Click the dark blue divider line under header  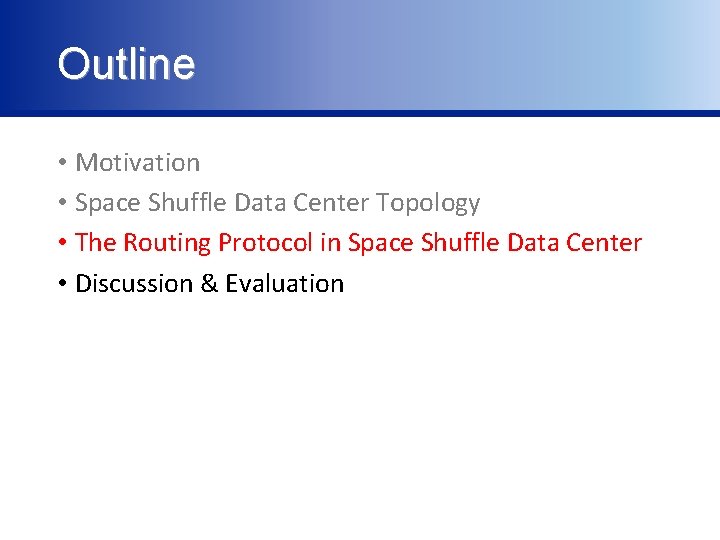[360, 113]
